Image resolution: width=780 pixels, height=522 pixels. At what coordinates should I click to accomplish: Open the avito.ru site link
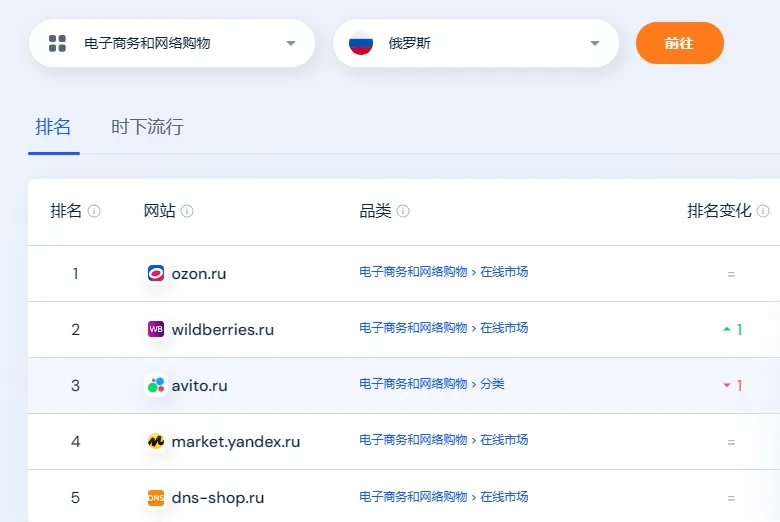tap(199, 386)
